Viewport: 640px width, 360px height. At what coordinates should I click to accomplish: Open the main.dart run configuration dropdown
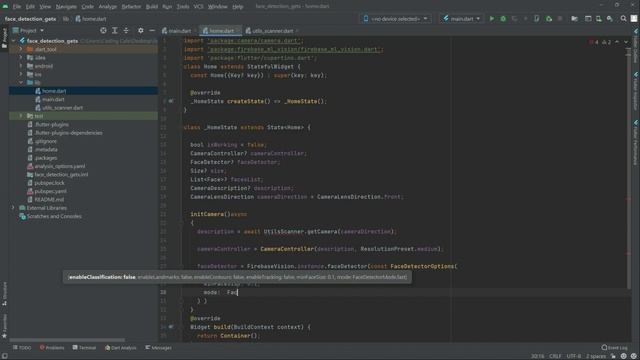(461, 19)
